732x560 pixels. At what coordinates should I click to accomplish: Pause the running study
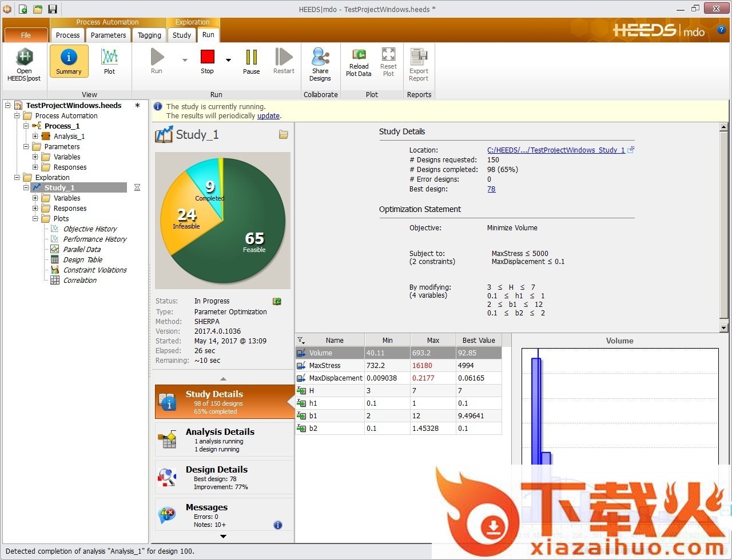pos(251,58)
